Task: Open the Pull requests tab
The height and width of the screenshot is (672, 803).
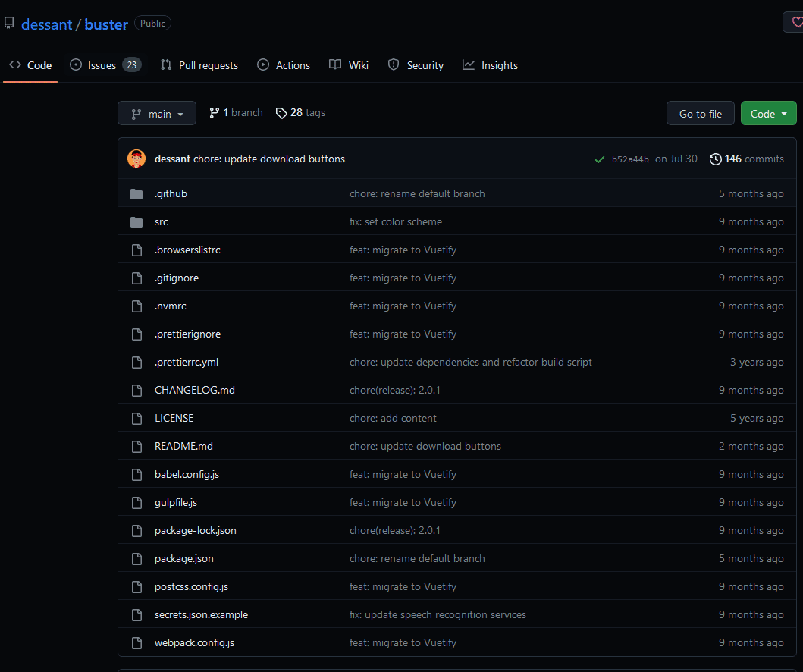Action: [x=199, y=65]
